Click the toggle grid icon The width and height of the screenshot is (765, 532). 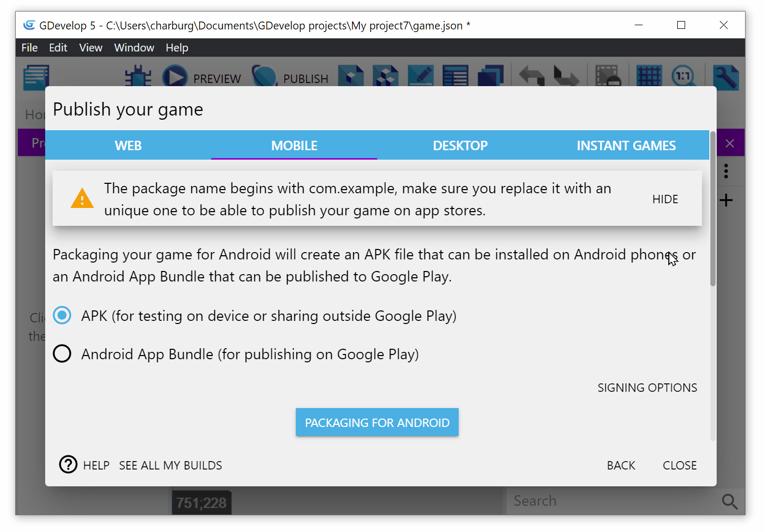point(649,77)
